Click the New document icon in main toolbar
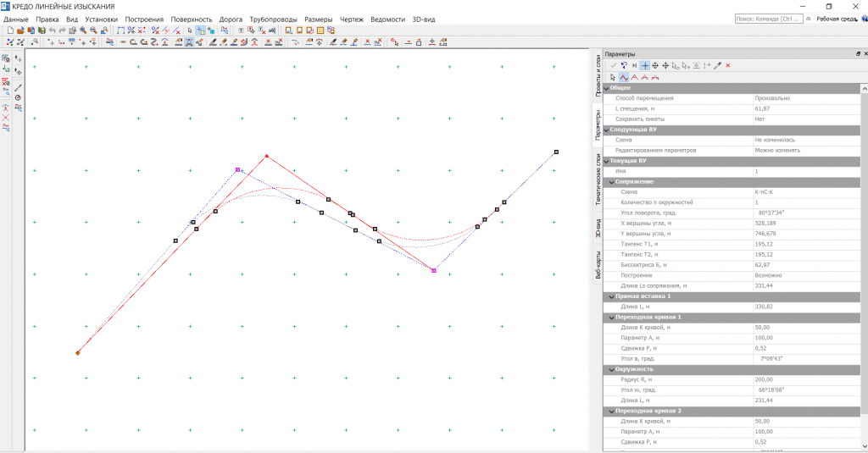The height and width of the screenshot is (453, 868). pyautogui.click(x=9, y=30)
